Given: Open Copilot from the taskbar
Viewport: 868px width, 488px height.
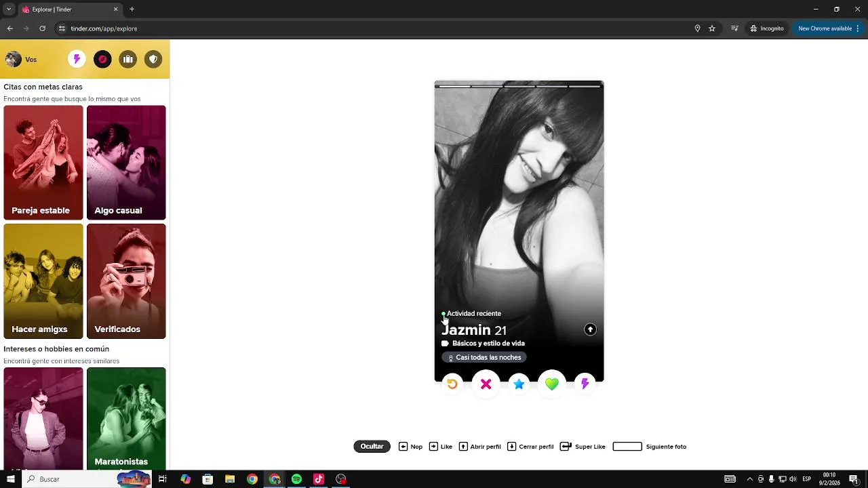Looking at the screenshot, I should pos(185,479).
